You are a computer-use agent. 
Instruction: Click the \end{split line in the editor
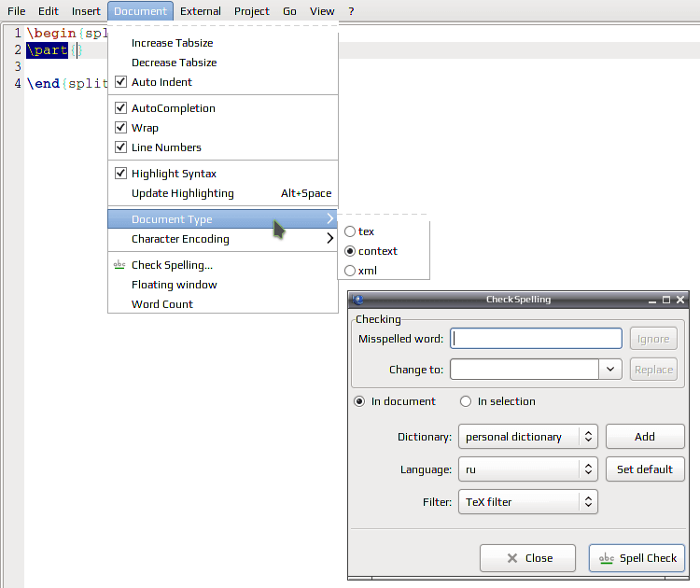pos(67,83)
